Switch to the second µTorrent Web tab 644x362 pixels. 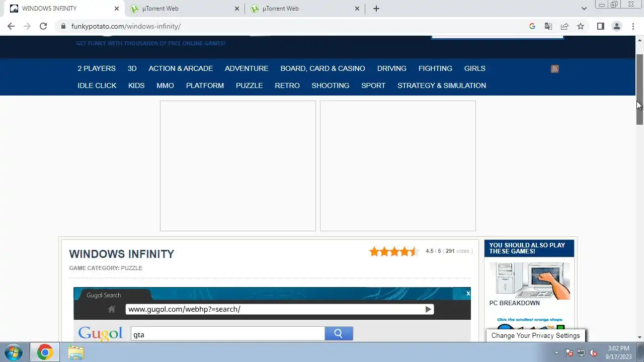point(304,9)
